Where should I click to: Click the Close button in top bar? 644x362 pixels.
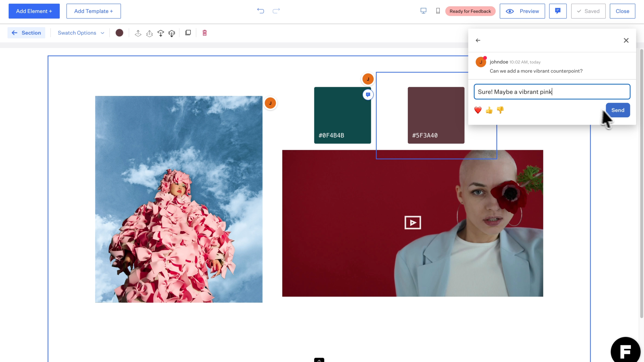coord(623,11)
